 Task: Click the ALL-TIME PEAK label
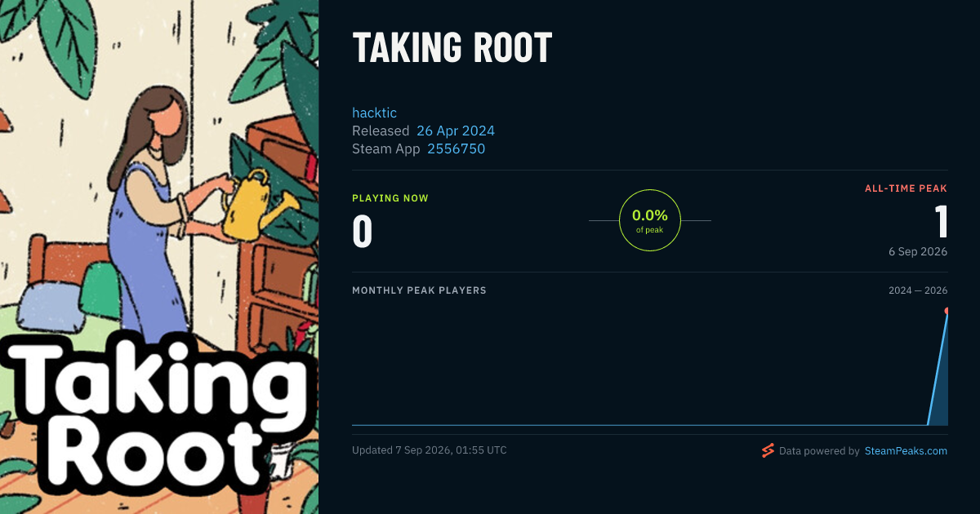[x=906, y=188]
